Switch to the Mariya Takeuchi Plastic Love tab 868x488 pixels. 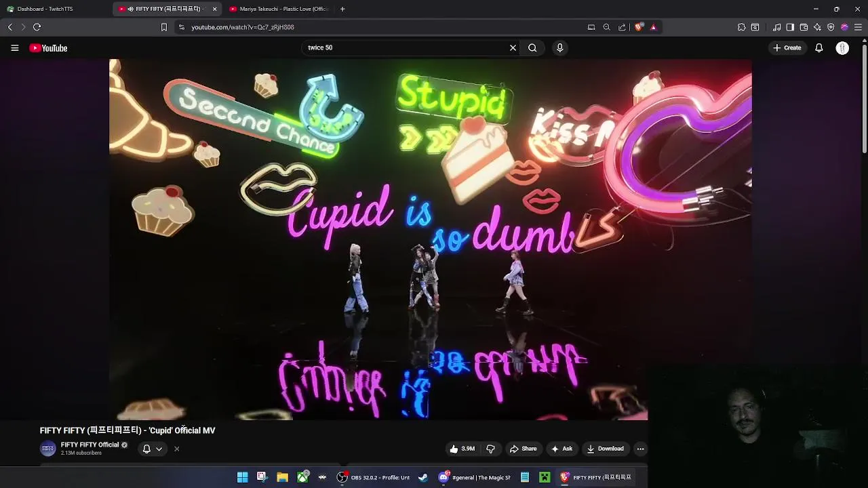pos(278,9)
